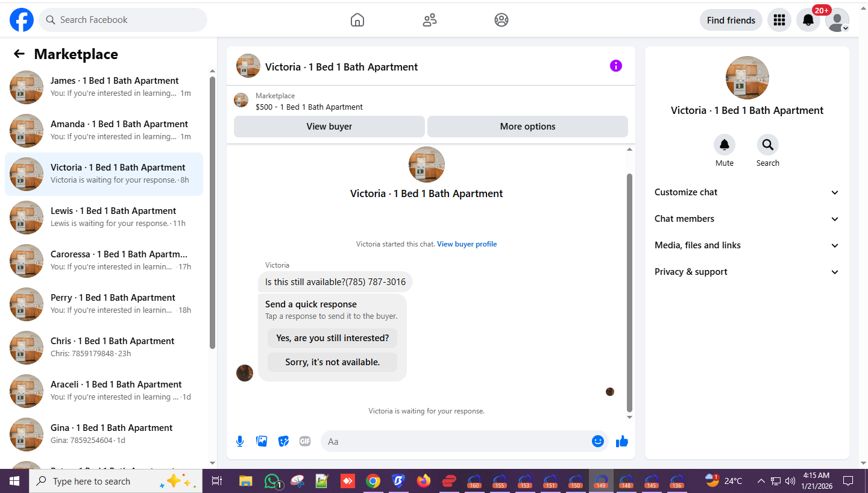This screenshot has height=493, width=868.
Task: Open James's apartment conversation
Action: point(104,87)
